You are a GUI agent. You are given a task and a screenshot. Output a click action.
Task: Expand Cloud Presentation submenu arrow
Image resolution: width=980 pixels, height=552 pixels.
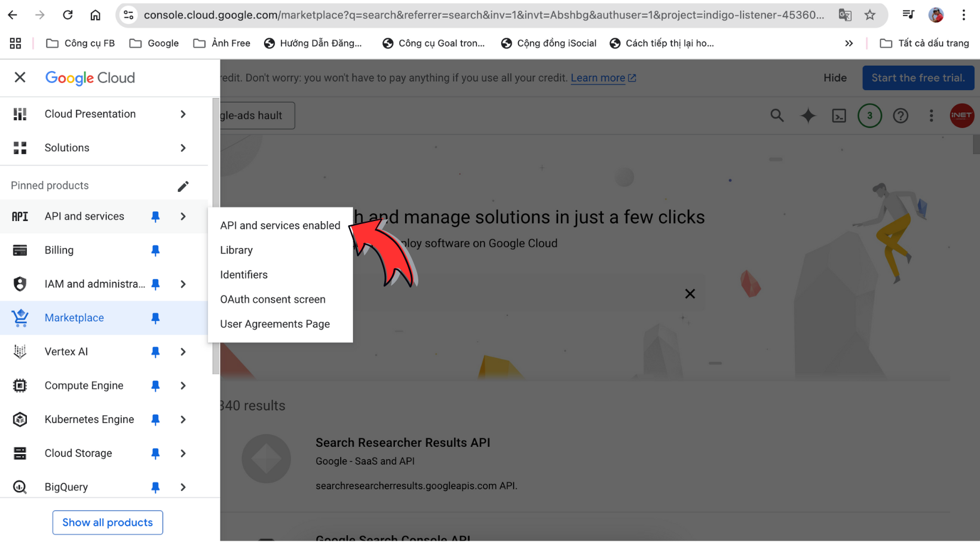coord(183,114)
